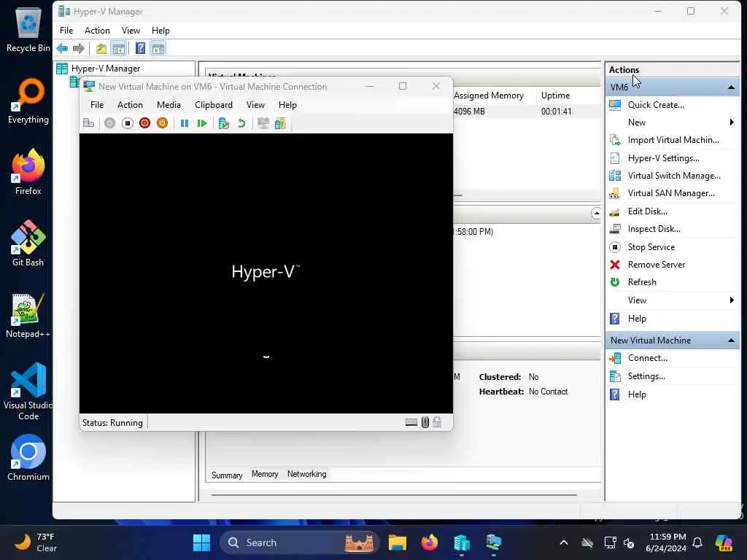Click the Up one level folder icon

pos(101,48)
